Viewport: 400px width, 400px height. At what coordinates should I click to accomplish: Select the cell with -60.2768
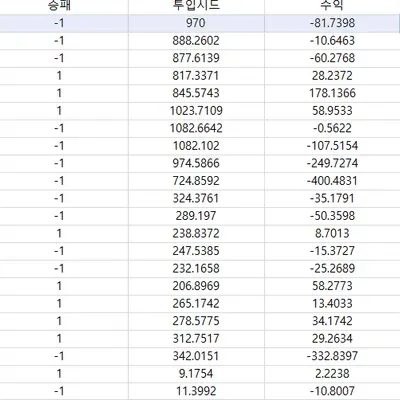(332, 58)
